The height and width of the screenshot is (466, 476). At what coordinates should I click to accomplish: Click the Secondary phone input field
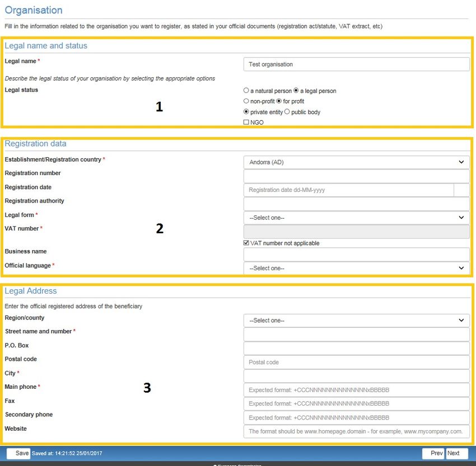tap(356, 417)
